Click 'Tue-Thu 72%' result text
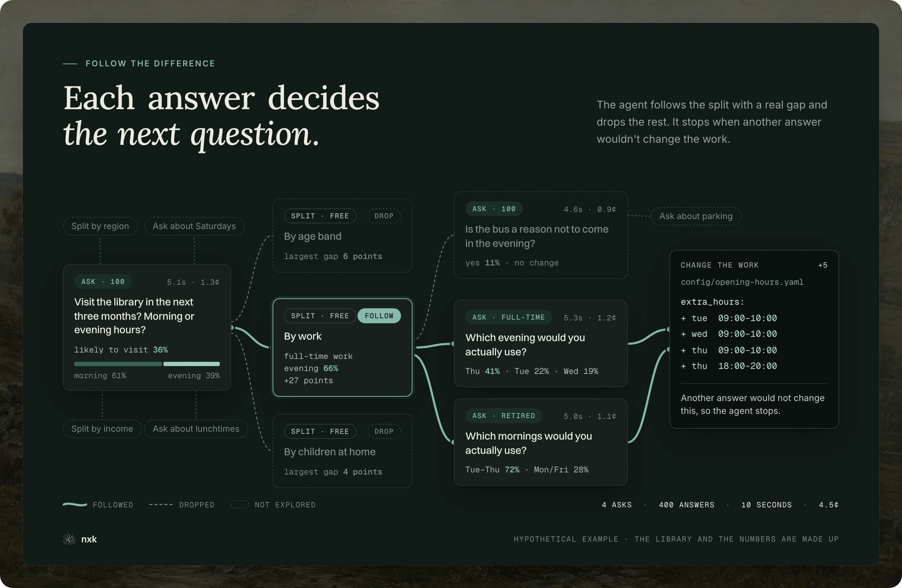Image resolution: width=902 pixels, height=588 pixels. [492, 470]
